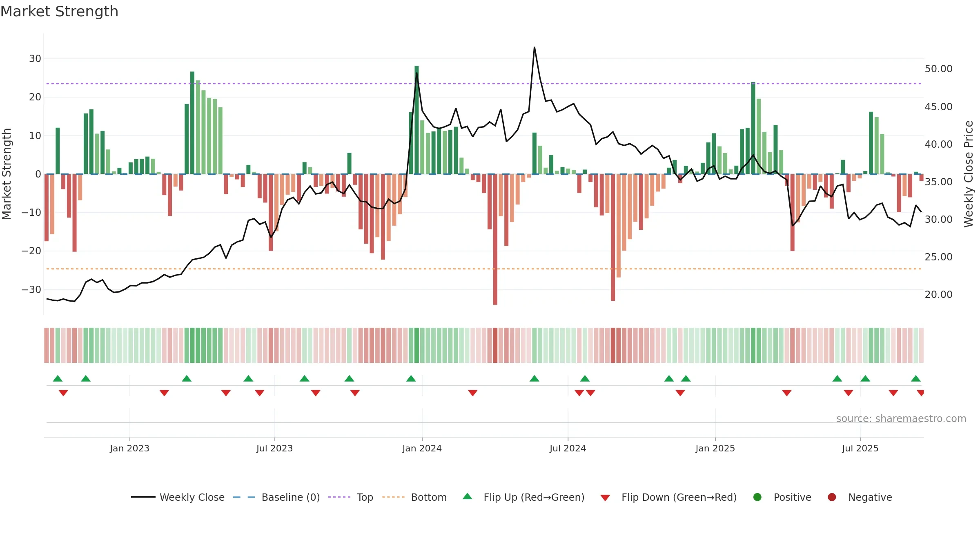Click the Jan 2024 axis label

click(422, 448)
